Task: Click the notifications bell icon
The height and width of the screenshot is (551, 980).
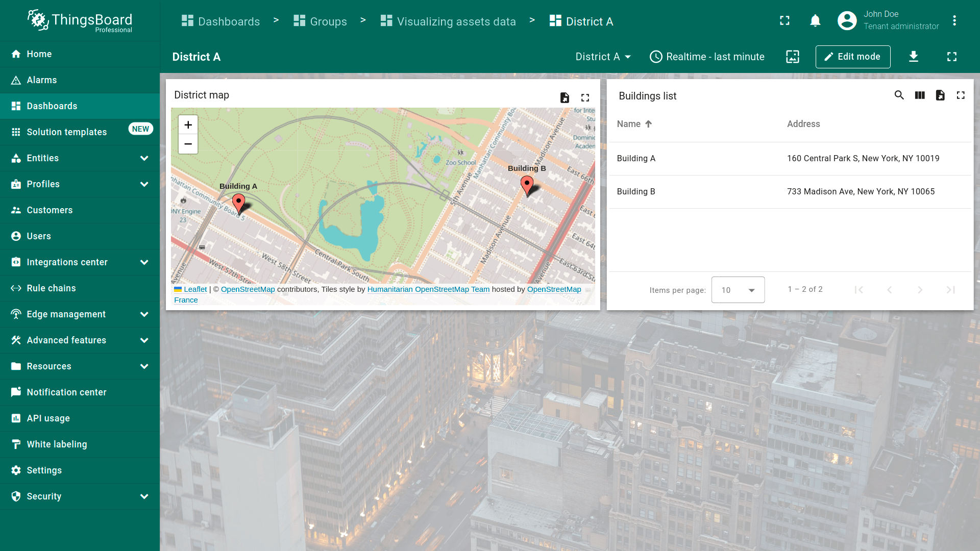Action: pyautogui.click(x=815, y=21)
